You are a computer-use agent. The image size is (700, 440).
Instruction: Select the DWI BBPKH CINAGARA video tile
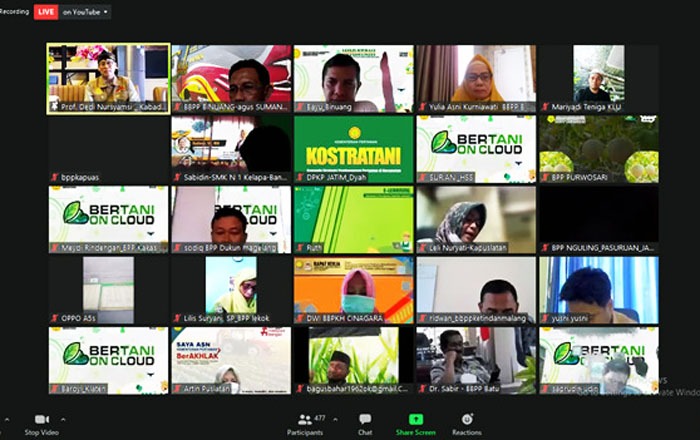tap(353, 289)
